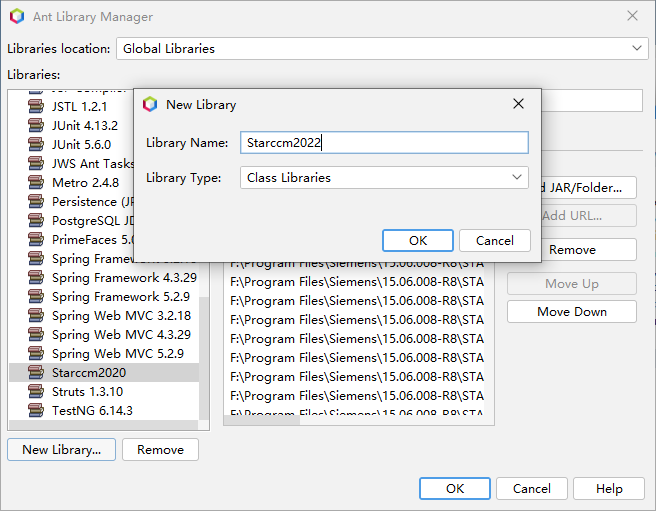Click libraries list vertical scrollbar
The width and height of the screenshot is (656, 511).
tap(204, 358)
